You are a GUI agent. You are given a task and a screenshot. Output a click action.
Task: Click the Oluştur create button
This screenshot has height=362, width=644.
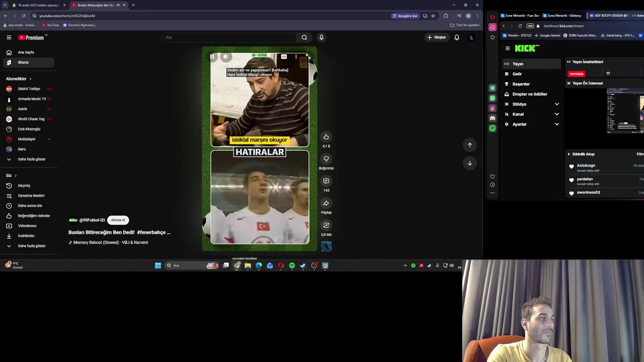pos(436,37)
